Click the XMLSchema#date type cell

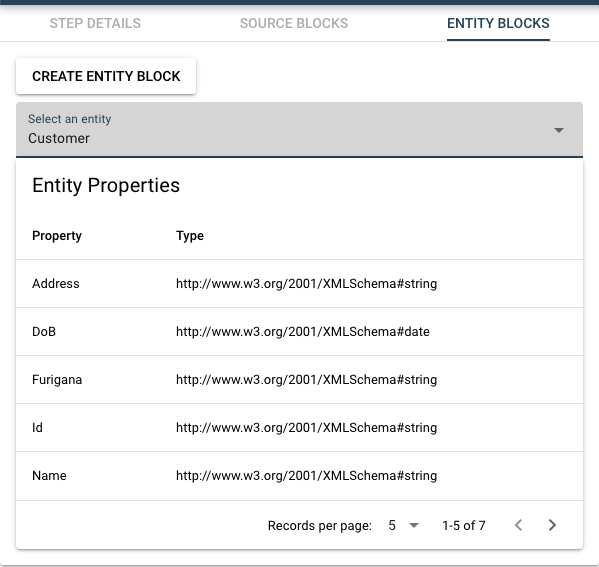tap(303, 332)
